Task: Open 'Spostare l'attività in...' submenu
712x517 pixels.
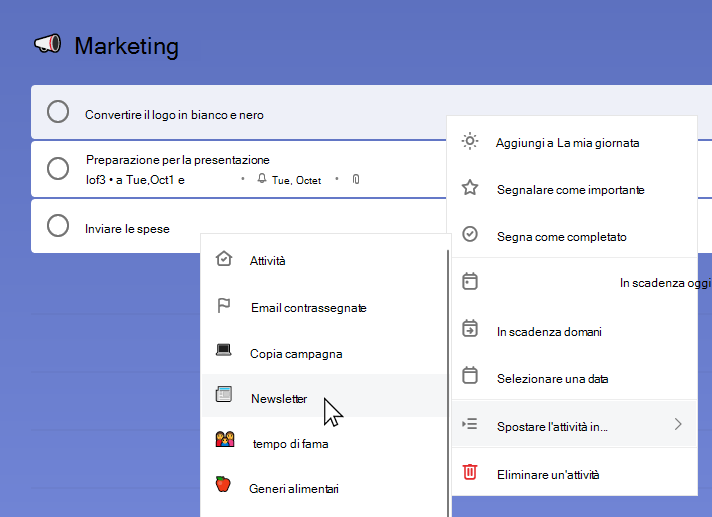Action: tap(574, 425)
